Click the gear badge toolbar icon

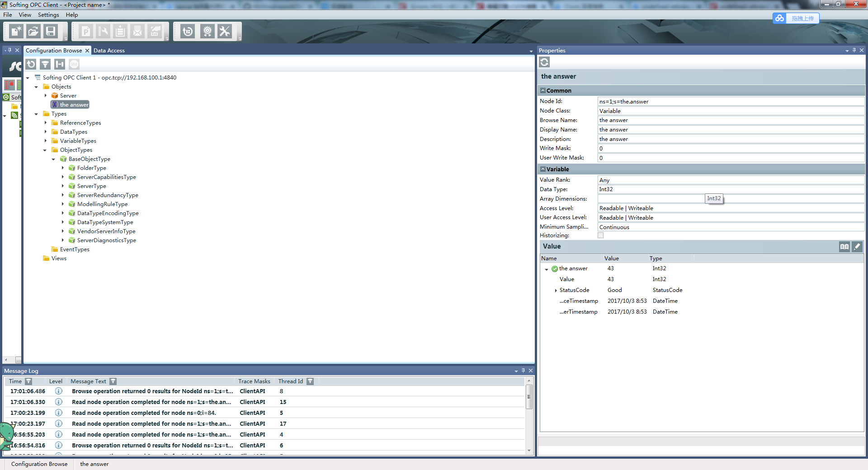pos(208,31)
